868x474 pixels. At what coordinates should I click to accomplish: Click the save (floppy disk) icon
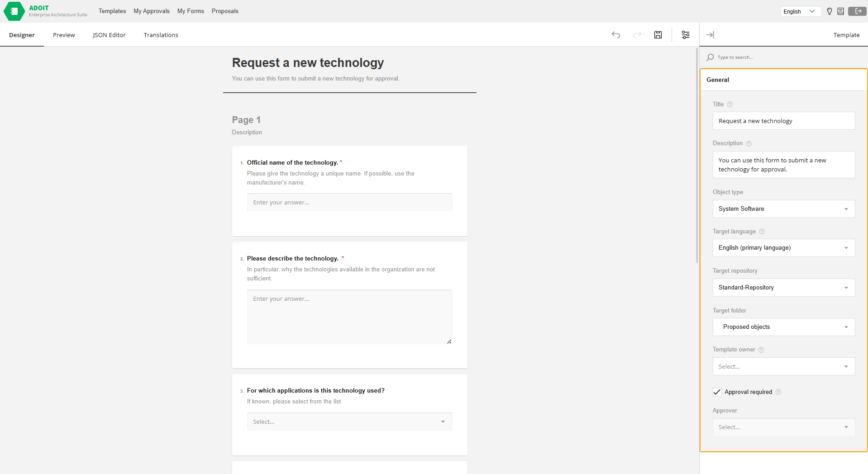658,35
